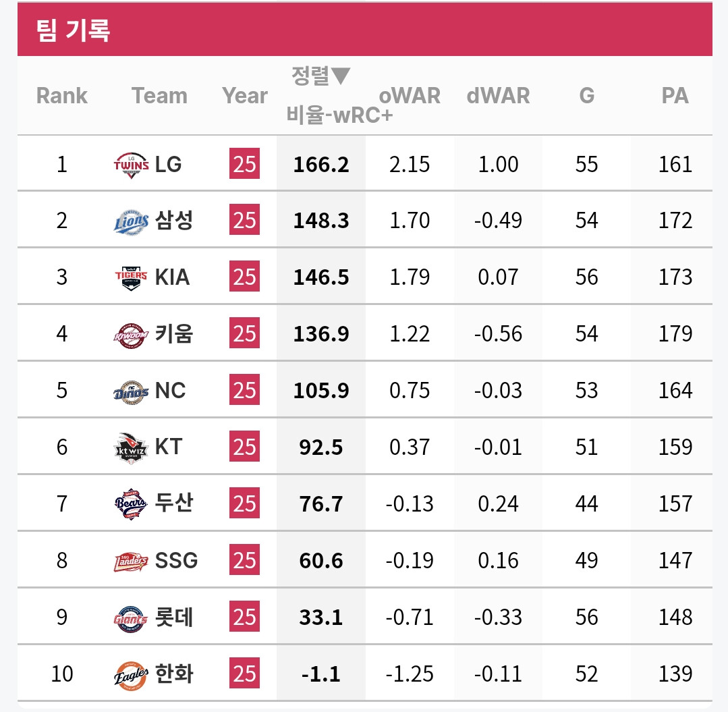Open the 25 year badge for LG

[245, 163]
